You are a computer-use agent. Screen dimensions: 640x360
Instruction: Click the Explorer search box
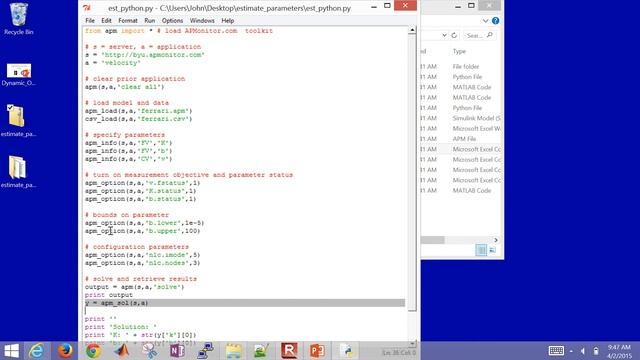(480, 36)
